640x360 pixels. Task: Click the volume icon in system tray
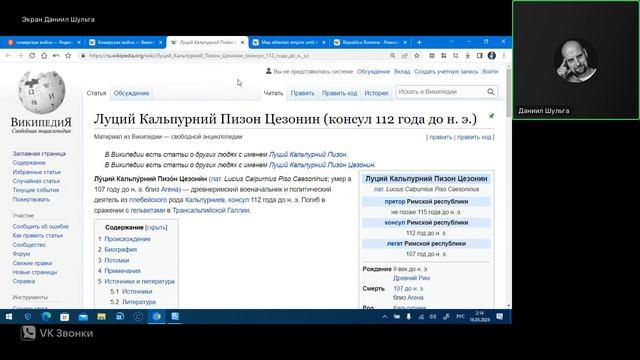coord(433,317)
